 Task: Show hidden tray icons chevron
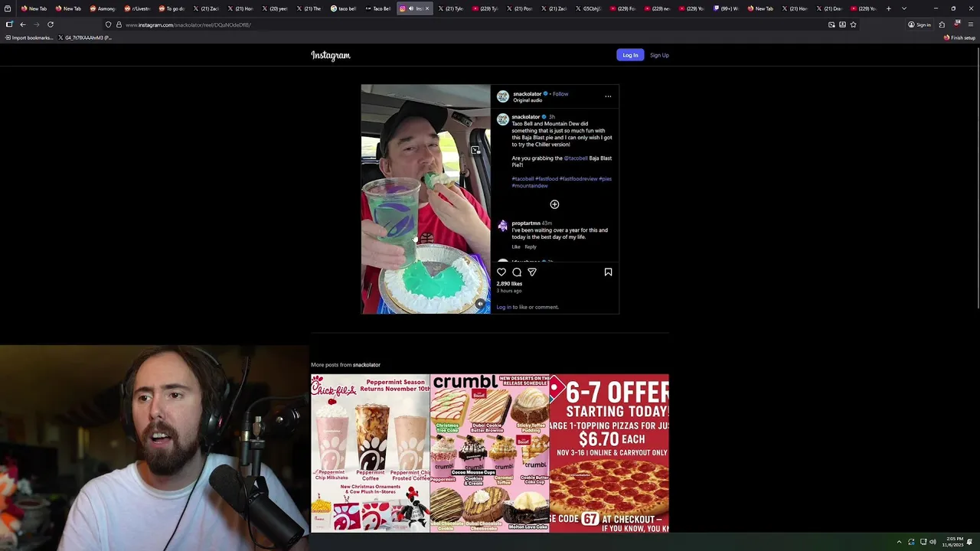[x=900, y=542]
